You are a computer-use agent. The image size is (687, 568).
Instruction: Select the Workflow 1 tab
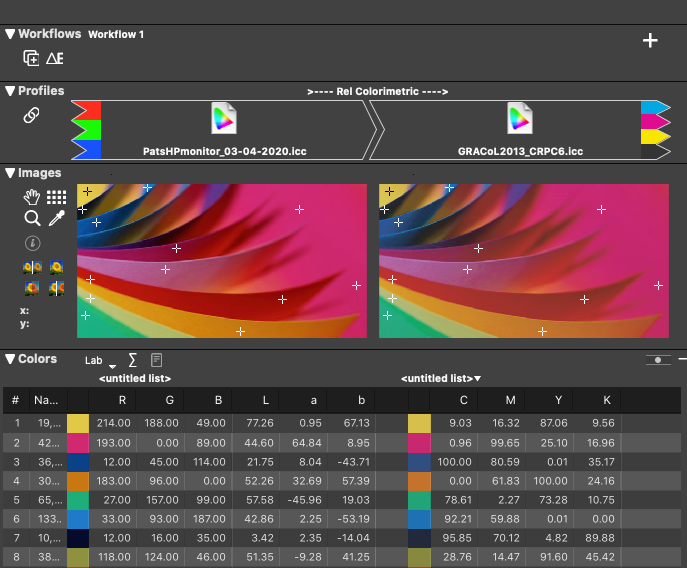(116, 35)
